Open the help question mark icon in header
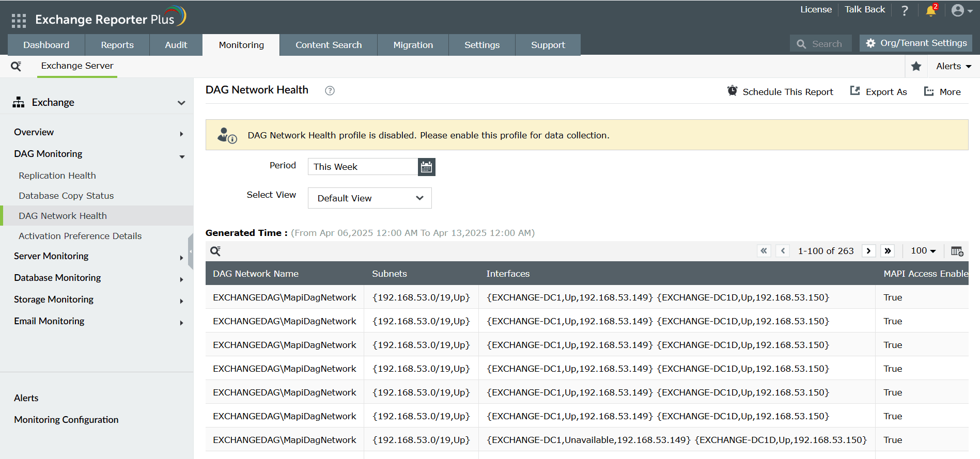The width and height of the screenshot is (980, 459). [x=905, y=10]
